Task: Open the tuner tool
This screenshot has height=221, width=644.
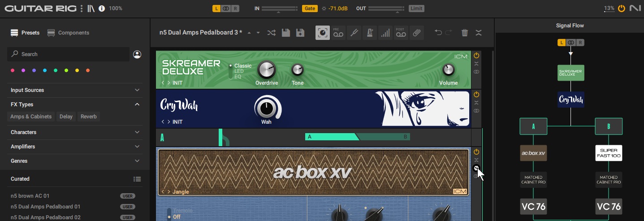Action: coord(354,33)
